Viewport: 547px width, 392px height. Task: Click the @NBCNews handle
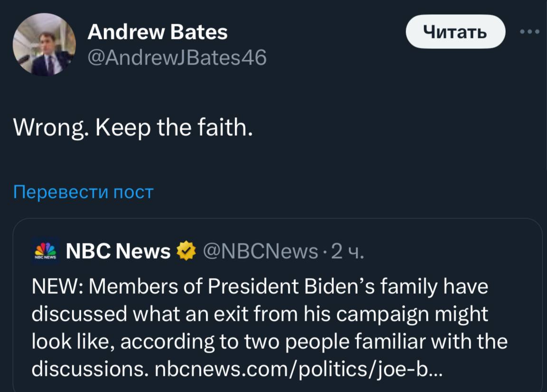261,252
